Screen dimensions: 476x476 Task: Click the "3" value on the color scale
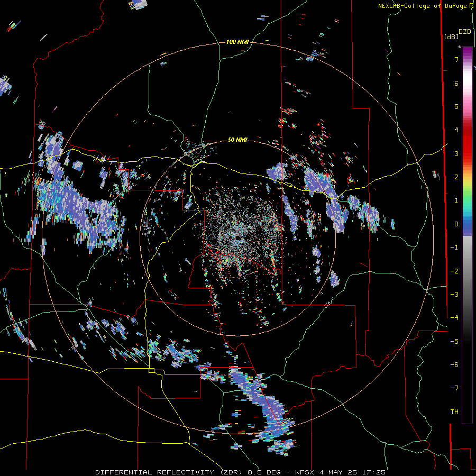[x=456, y=153]
